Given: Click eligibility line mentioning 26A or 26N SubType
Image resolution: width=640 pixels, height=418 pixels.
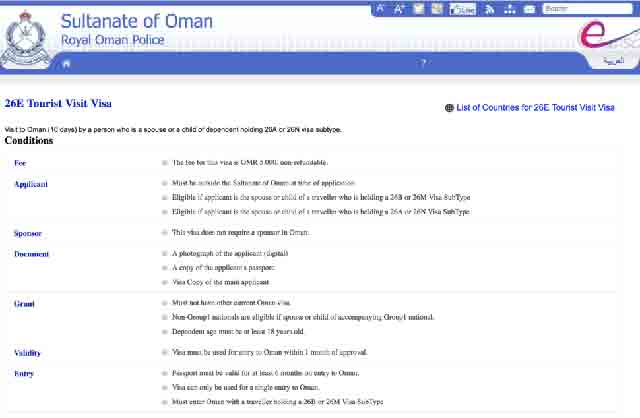Looking at the screenshot, I should pos(320,211).
